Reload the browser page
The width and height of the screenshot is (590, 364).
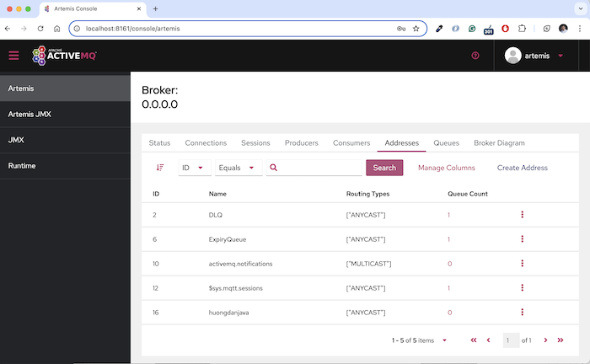[40, 29]
